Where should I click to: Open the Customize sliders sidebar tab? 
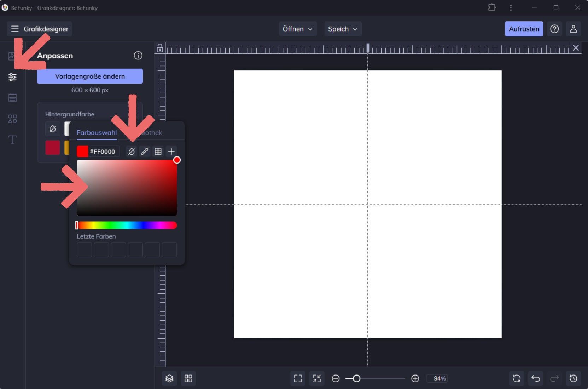coord(12,77)
